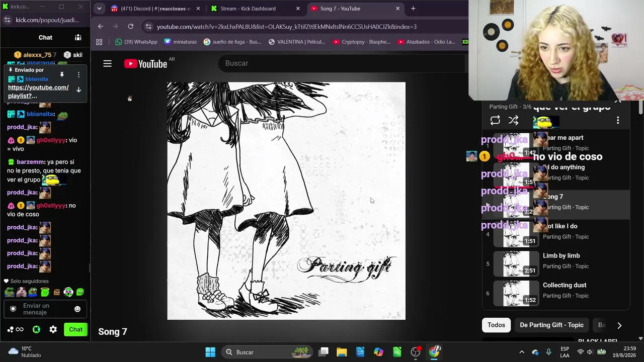
Task: Play 'Collecting dust' from playlist
Action: (x=556, y=294)
